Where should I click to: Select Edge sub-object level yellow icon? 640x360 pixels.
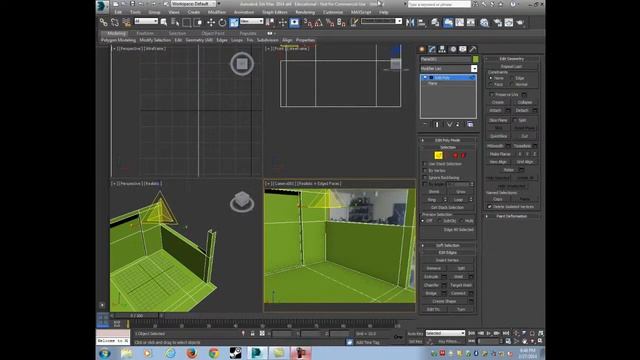pos(438,155)
